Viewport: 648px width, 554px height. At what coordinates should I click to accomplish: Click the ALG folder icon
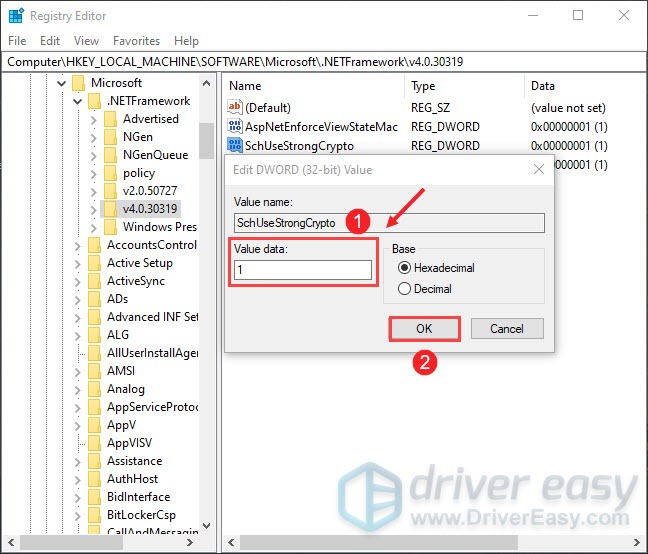click(94, 335)
